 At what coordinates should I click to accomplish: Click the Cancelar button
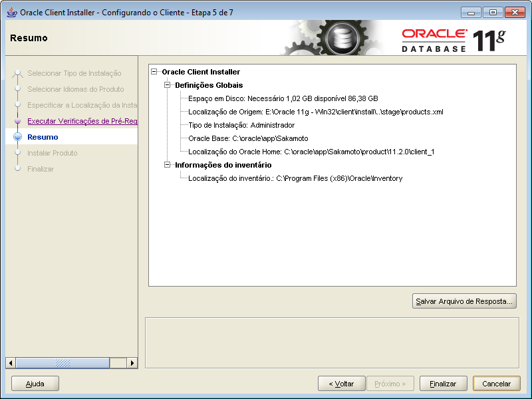click(x=496, y=384)
